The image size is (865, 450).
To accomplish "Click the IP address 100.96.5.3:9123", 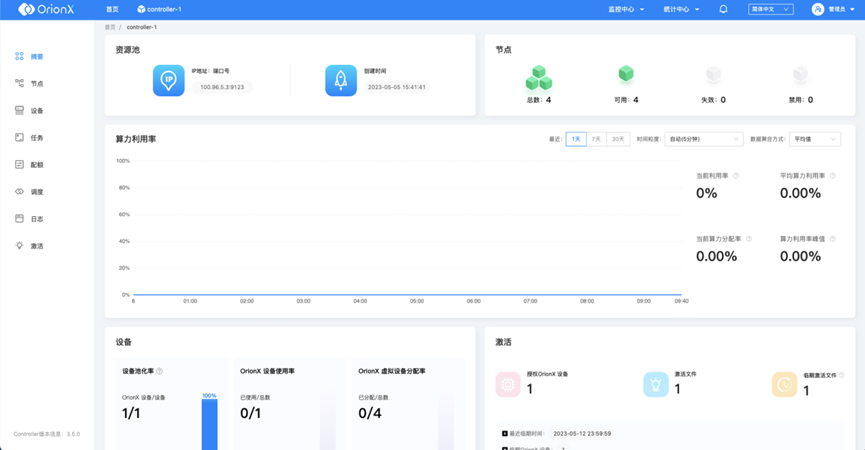I will [222, 87].
